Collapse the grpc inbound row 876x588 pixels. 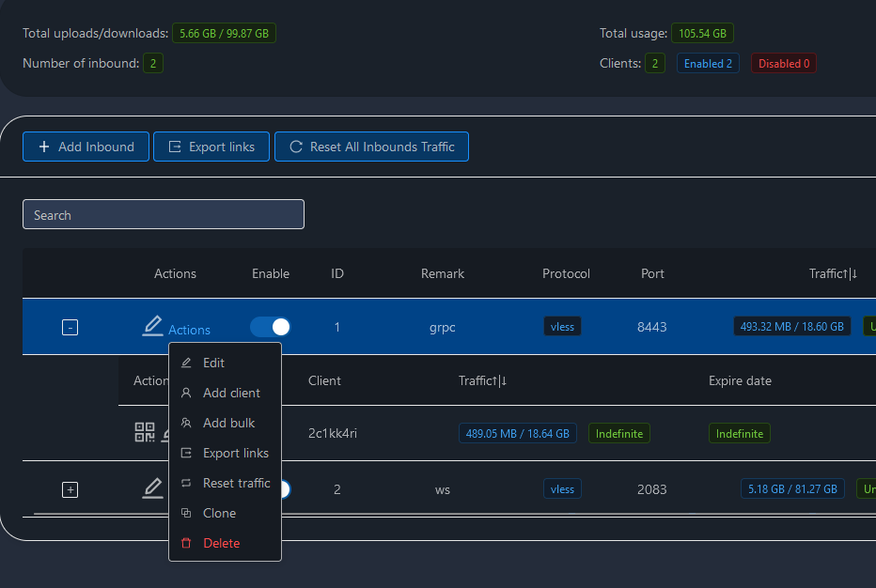point(70,327)
